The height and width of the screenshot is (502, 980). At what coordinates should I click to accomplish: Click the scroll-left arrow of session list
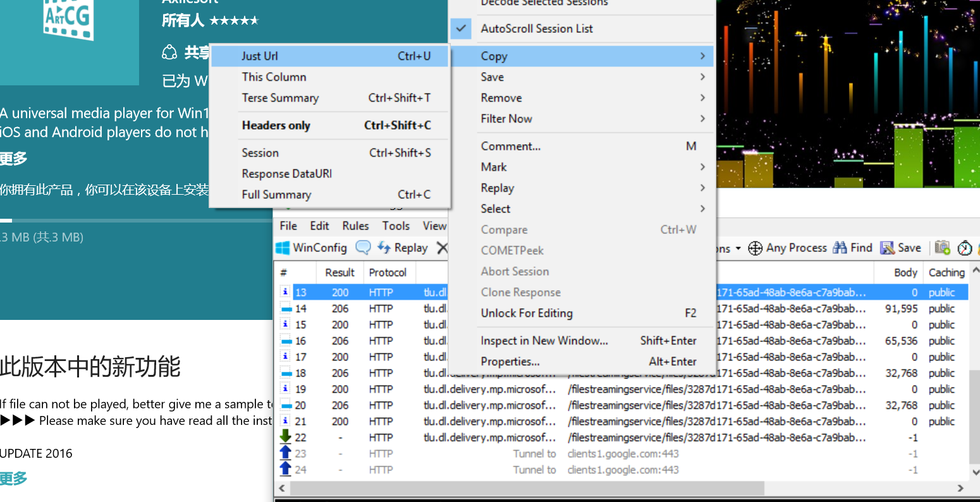282,488
